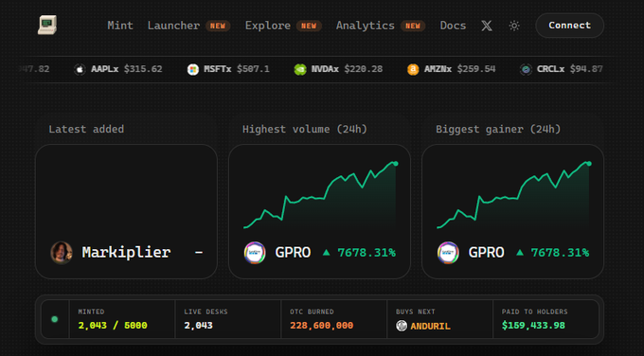Open the Mint page
Viewport: 644px width, 356px height.
coord(120,26)
